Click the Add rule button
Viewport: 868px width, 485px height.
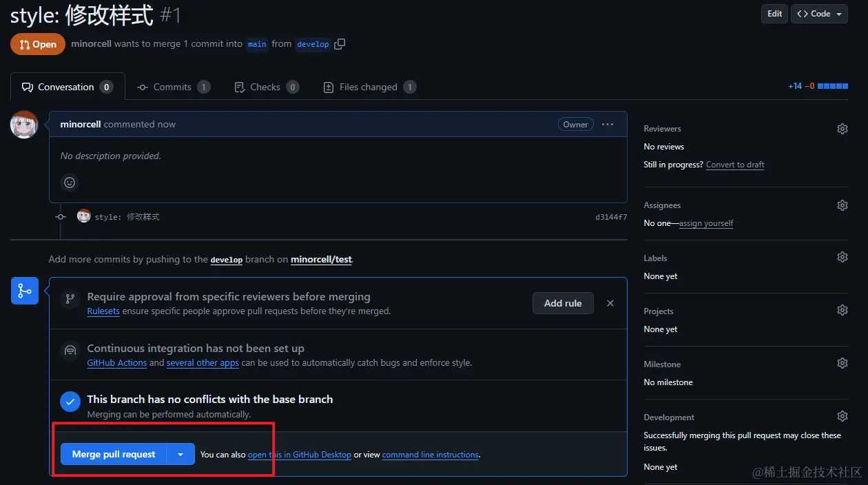click(x=563, y=303)
